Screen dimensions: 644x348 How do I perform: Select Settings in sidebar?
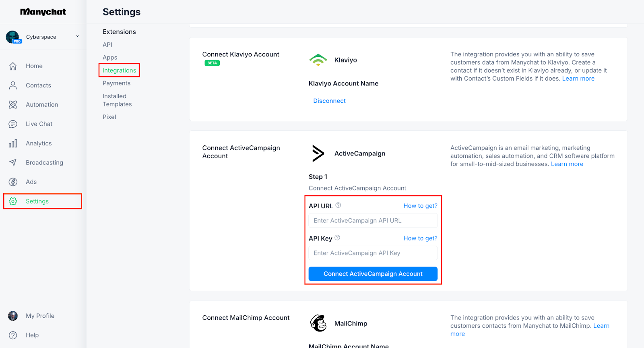(37, 201)
